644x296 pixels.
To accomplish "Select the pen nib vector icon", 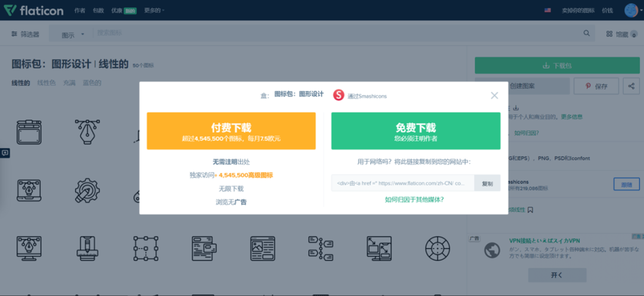I will point(88,132).
